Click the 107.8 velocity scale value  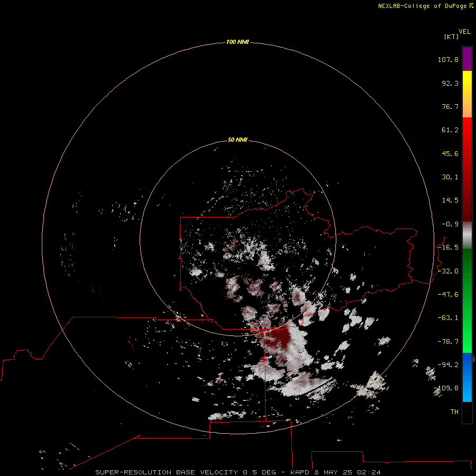[x=448, y=59]
